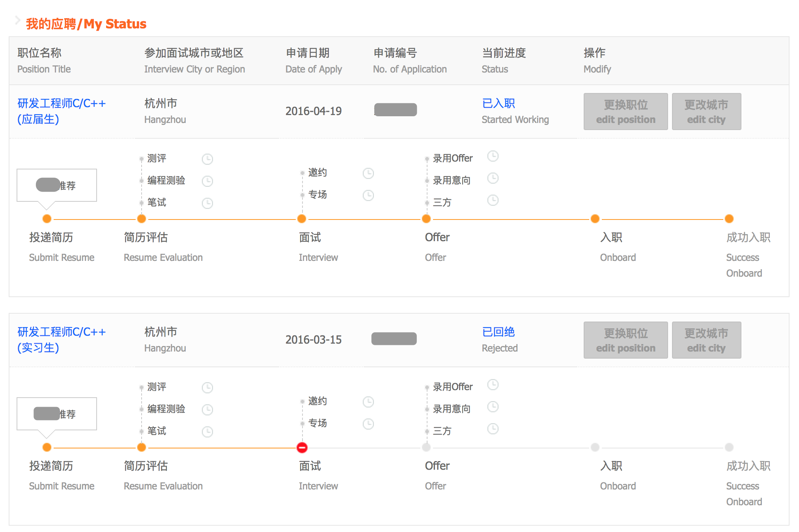The width and height of the screenshot is (799, 532).
Task: Click clock icon beside 编程测验 in first application
Action: coord(207,181)
